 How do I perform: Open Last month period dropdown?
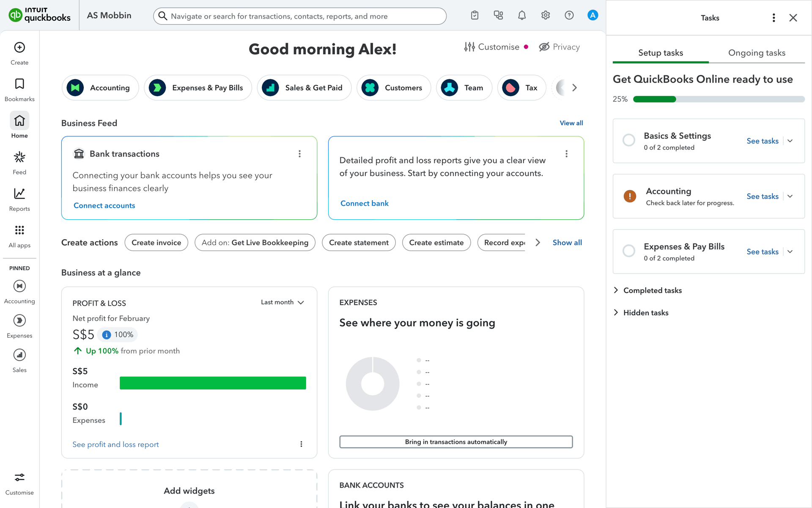(283, 302)
